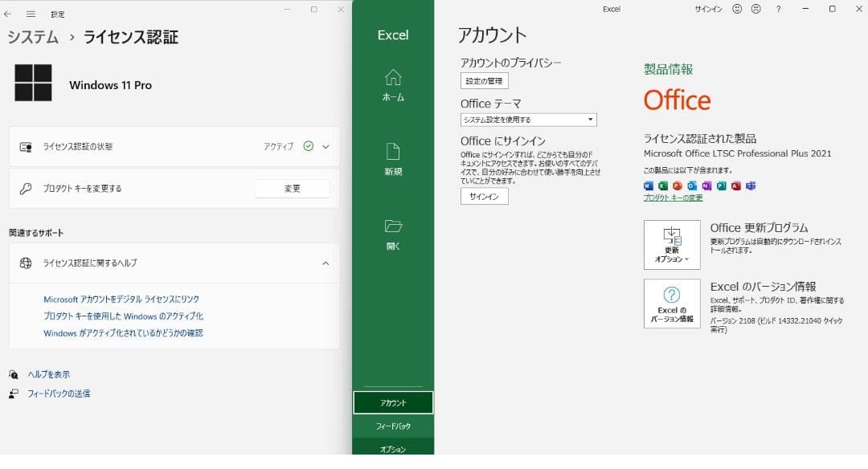
Task: Expand the ライセンス認証の状態 row chevron
Action: (325, 146)
